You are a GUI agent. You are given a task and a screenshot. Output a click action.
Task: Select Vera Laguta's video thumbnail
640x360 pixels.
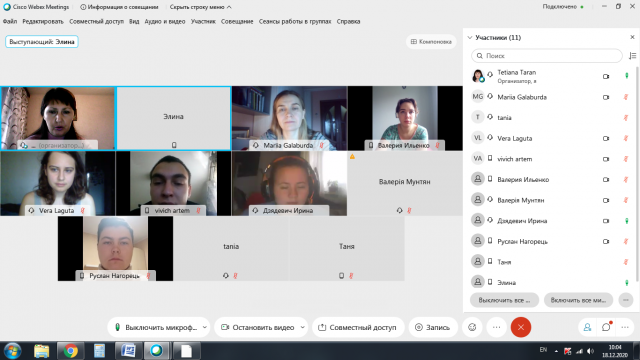(58, 183)
